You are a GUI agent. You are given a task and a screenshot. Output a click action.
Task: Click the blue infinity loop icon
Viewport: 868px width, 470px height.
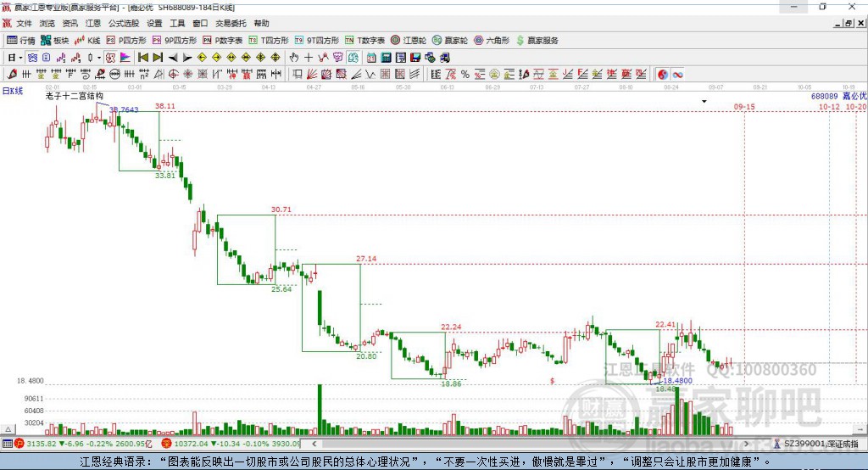[x=677, y=75]
